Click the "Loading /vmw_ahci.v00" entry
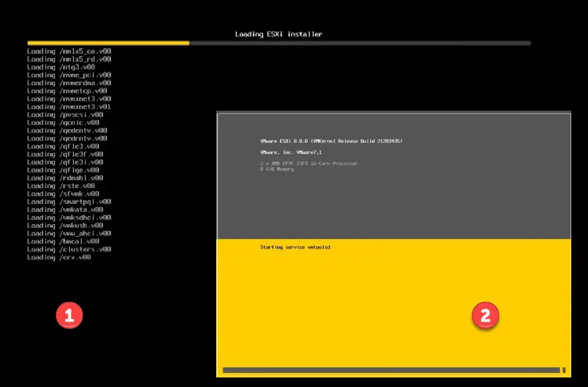 click(x=69, y=233)
